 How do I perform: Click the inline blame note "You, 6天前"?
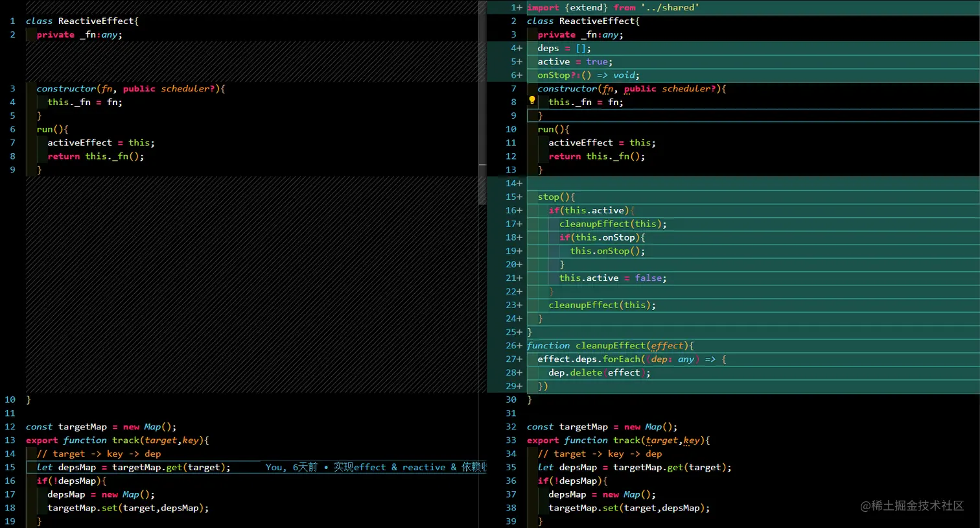click(x=292, y=467)
